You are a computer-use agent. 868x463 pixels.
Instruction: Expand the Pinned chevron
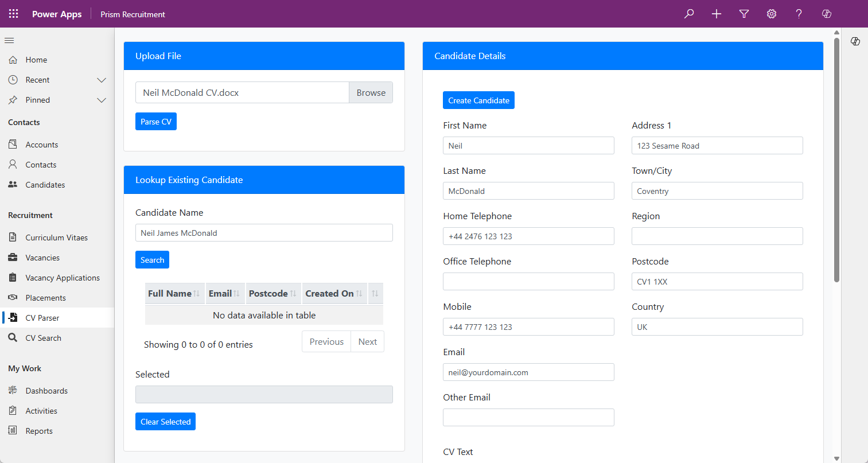click(102, 100)
